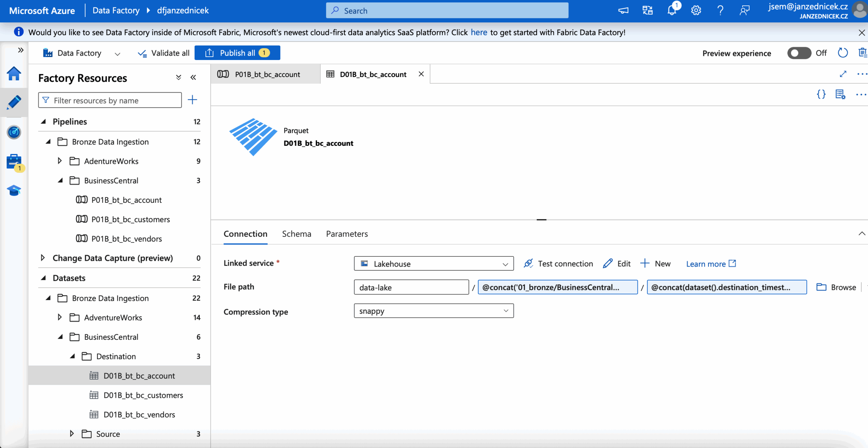Toggle the Preview experience switch

coord(799,53)
